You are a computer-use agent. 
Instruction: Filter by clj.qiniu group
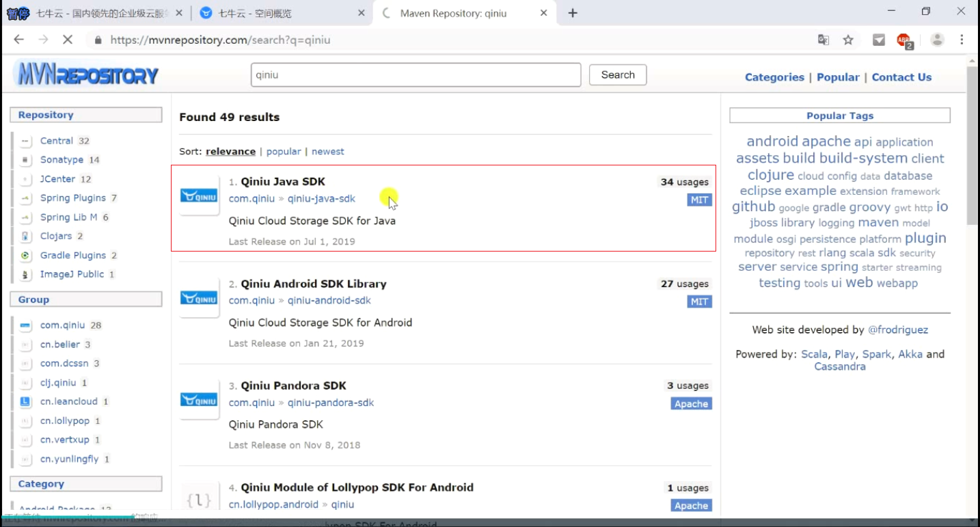(58, 383)
